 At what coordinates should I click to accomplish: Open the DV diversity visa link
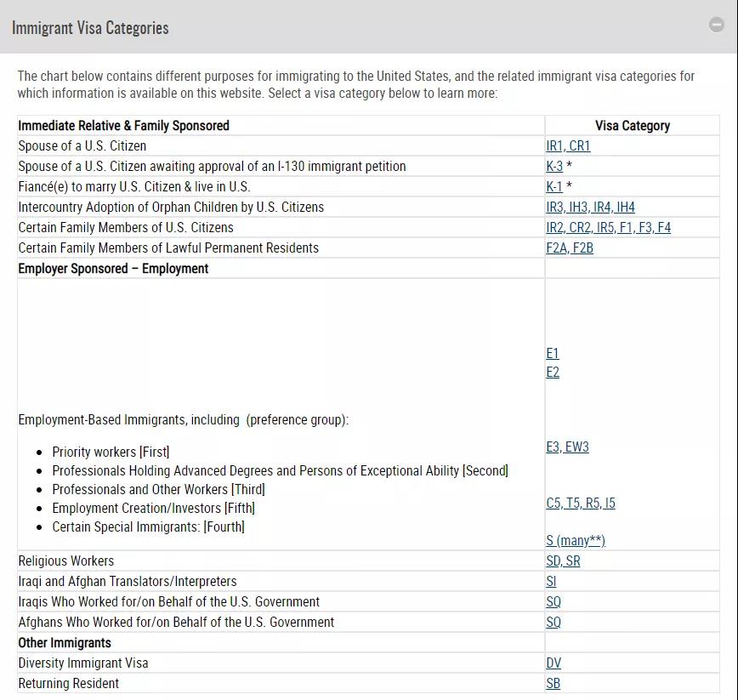pos(553,663)
